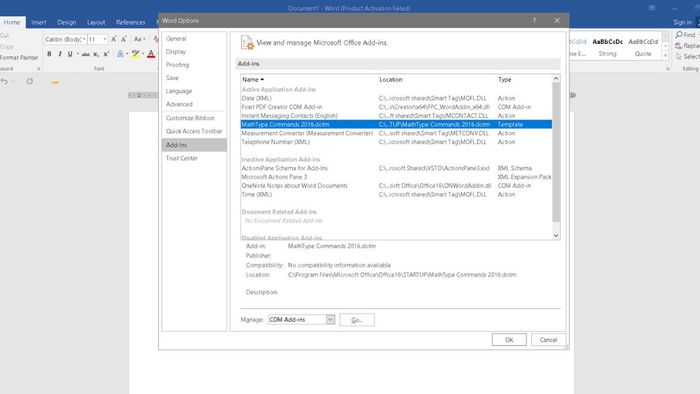Click Redo/Repeat icon in quick access bar
700x394 pixels.
click(29, 82)
